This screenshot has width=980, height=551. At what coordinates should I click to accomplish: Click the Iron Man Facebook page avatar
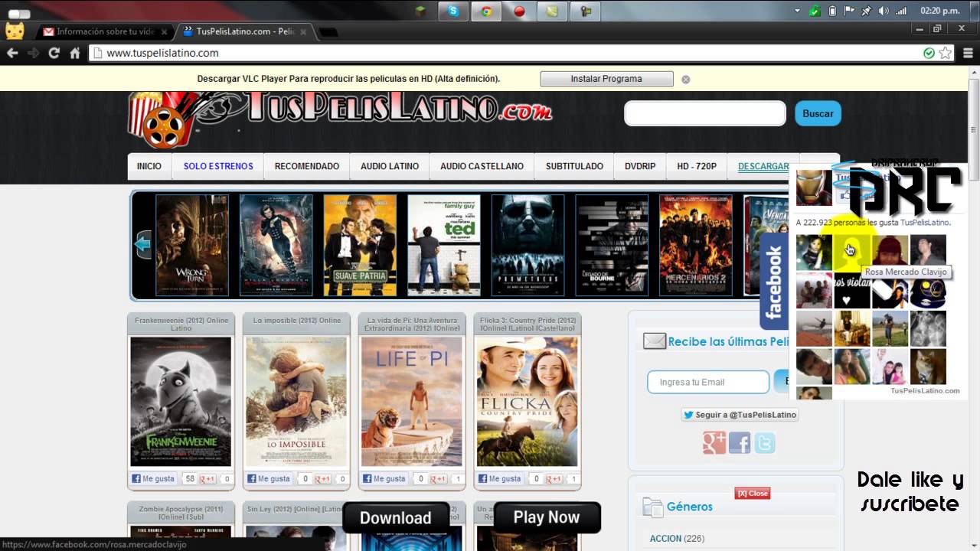point(814,187)
